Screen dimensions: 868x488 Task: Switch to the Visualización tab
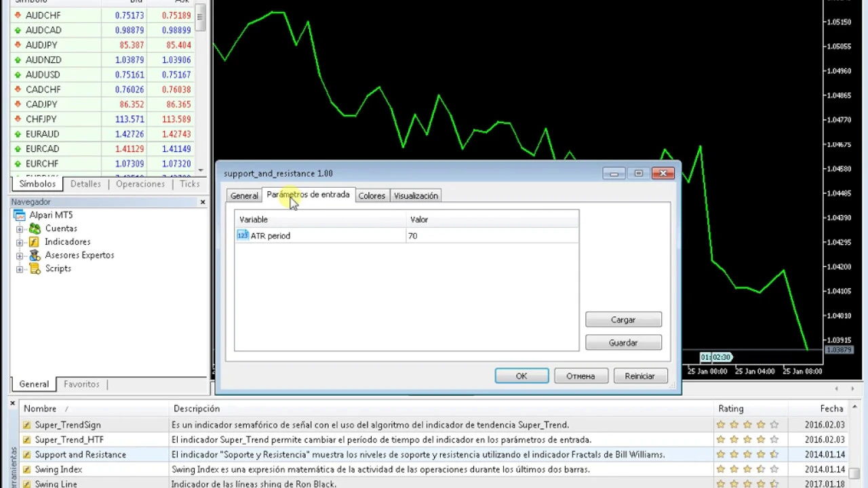(x=416, y=196)
